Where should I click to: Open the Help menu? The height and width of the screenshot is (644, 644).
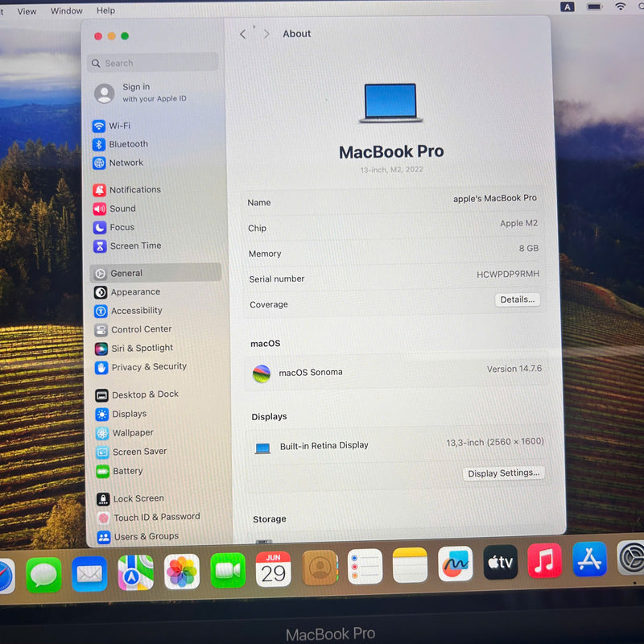[x=105, y=11]
